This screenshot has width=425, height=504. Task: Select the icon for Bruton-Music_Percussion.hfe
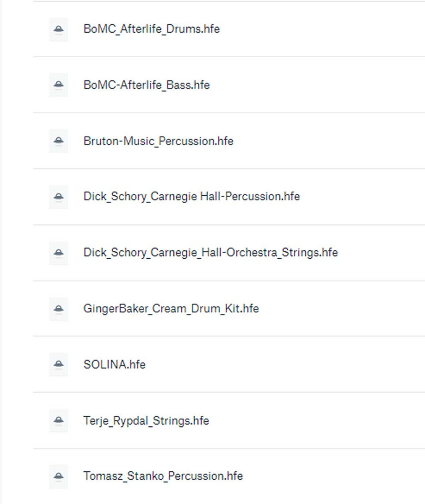59,141
